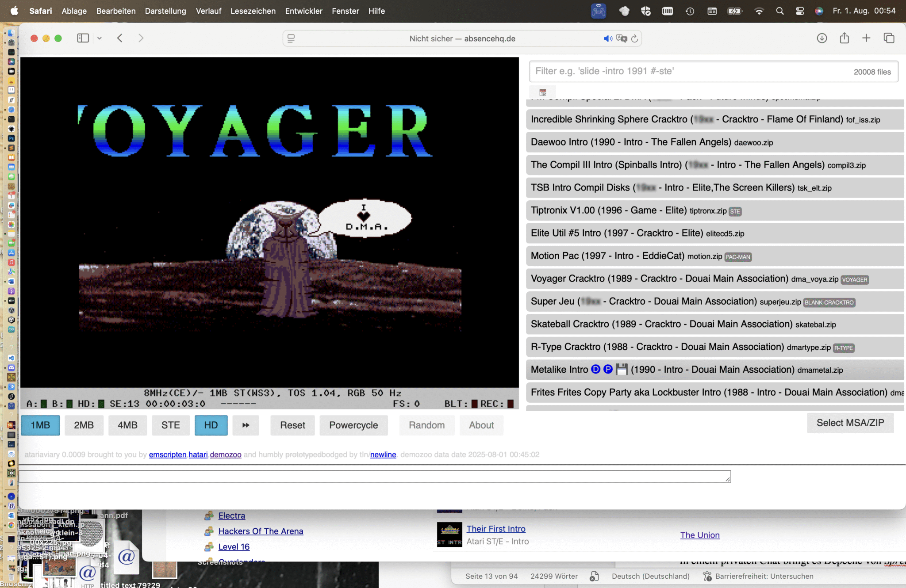Open the Lesezeichen menu
906x588 pixels.
click(x=253, y=11)
